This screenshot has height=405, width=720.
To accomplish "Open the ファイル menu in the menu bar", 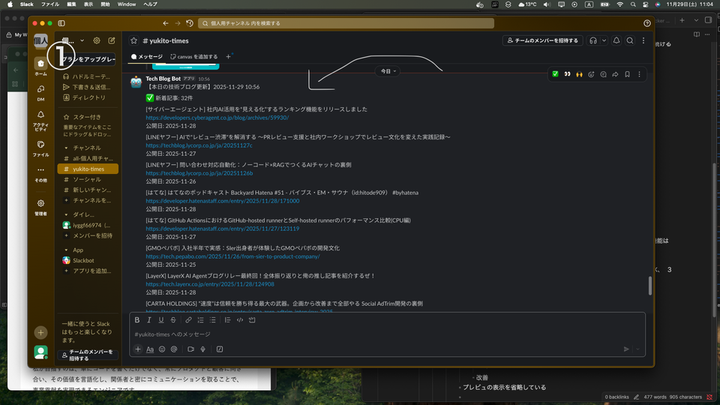I will point(50,4).
